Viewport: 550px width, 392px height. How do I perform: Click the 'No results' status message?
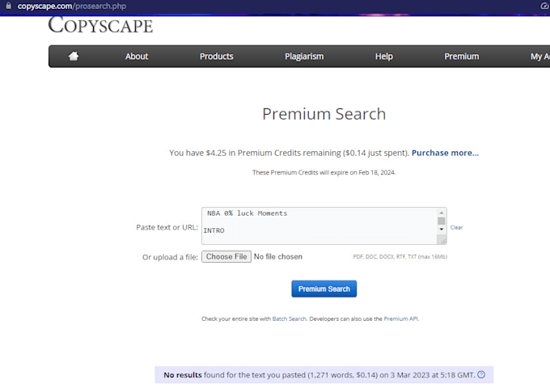pos(324,375)
